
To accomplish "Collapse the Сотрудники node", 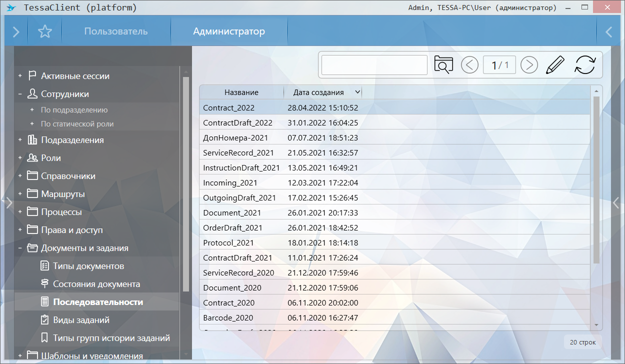I will [20, 94].
